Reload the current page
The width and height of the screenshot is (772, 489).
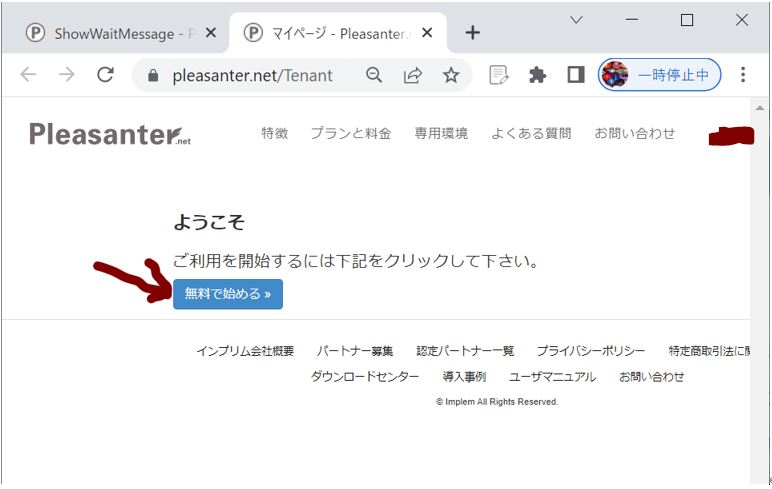click(105, 75)
